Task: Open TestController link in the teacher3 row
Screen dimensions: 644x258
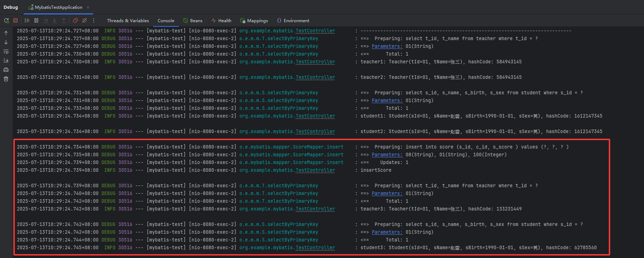Action: pyautogui.click(x=315, y=209)
